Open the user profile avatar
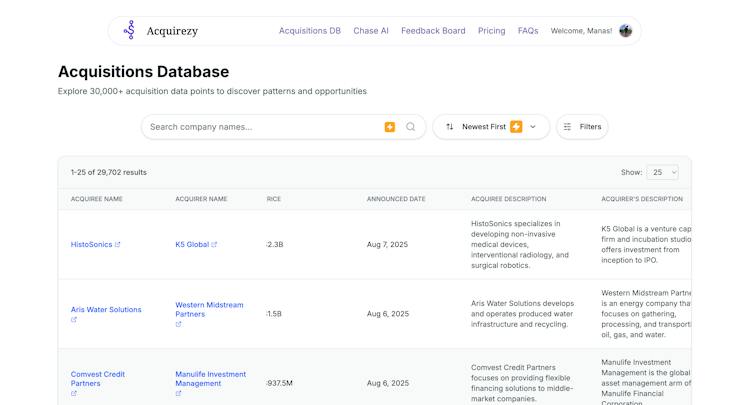The width and height of the screenshot is (750, 405). tap(626, 31)
